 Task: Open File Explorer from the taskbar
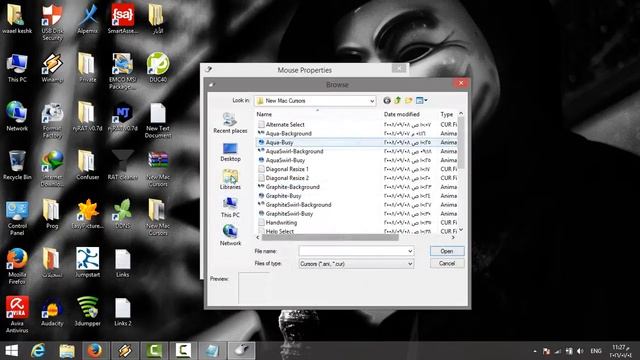pyautogui.click(x=67, y=351)
